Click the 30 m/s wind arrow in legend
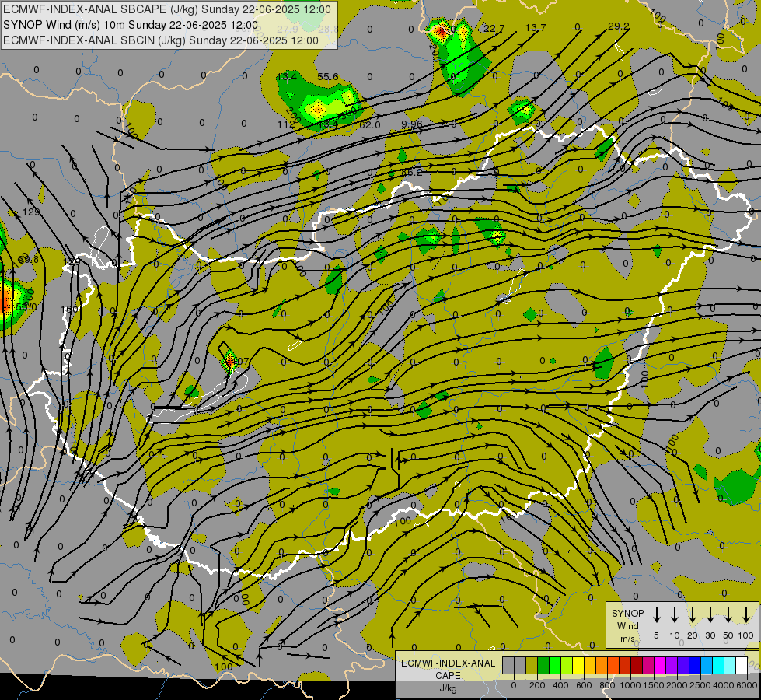Screen dimensions: 761x700 tap(710, 615)
